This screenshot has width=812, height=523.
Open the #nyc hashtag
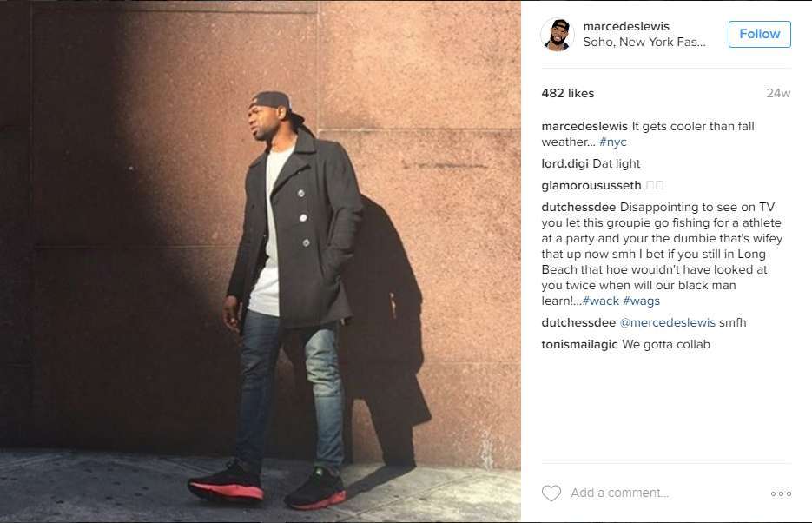(x=612, y=142)
